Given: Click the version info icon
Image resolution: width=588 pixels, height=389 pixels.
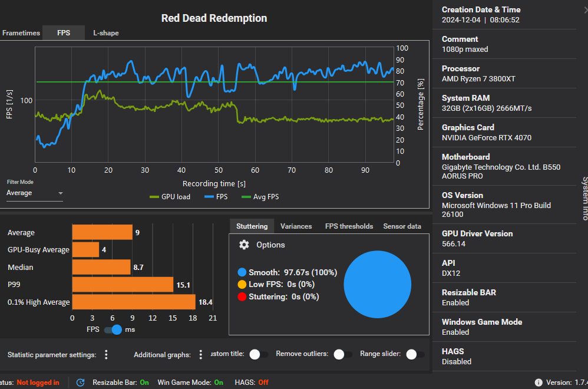Looking at the screenshot, I should tap(539, 383).
